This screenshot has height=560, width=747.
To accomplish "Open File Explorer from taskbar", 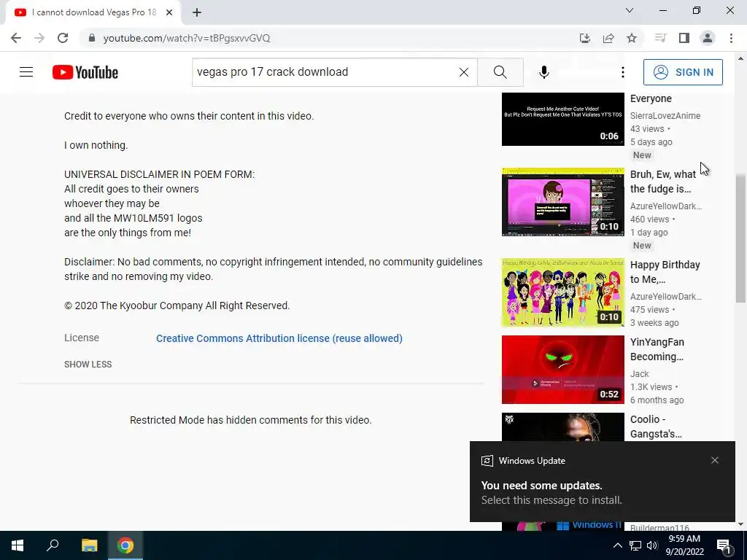I will click(x=89, y=545).
